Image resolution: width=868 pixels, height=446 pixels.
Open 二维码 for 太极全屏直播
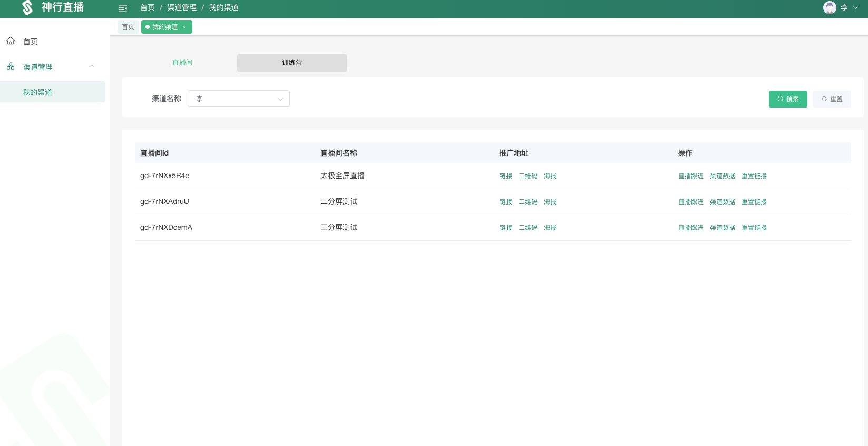pyautogui.click(x=528, y=176)
